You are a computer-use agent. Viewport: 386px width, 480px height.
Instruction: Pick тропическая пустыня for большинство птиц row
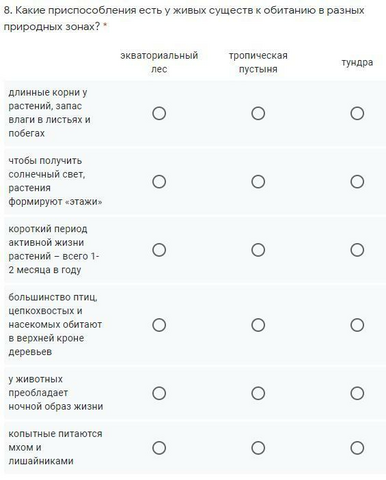(258, 325)
